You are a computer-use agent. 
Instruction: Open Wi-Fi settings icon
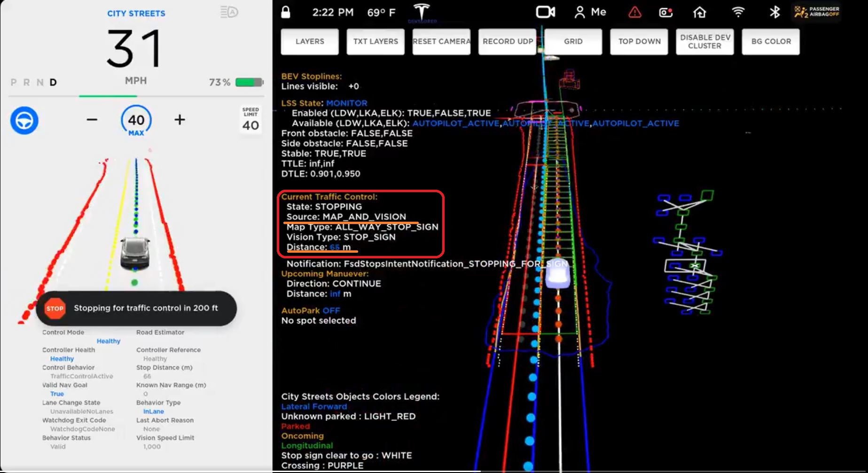point(738,12)
